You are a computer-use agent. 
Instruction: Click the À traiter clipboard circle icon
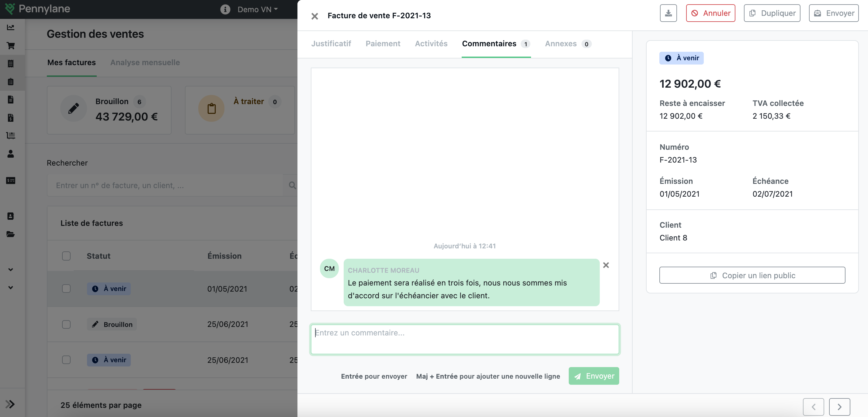point(211,108)
